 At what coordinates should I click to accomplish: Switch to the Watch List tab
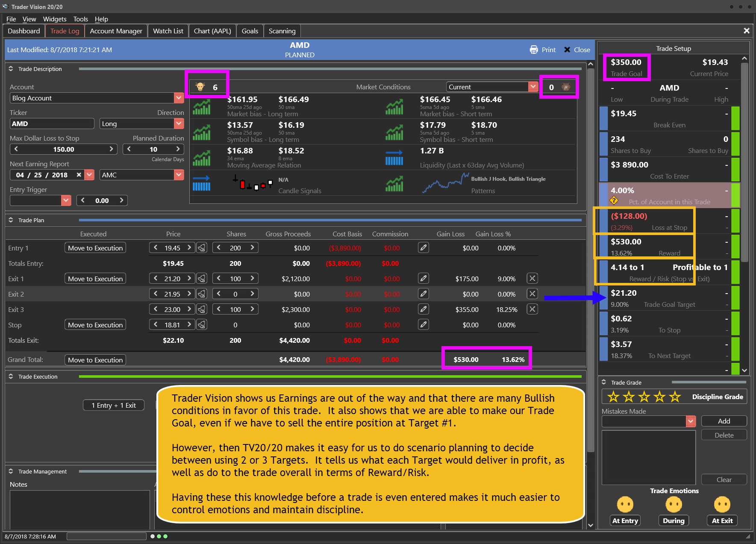pyautogui.click(x=168, y=31)
